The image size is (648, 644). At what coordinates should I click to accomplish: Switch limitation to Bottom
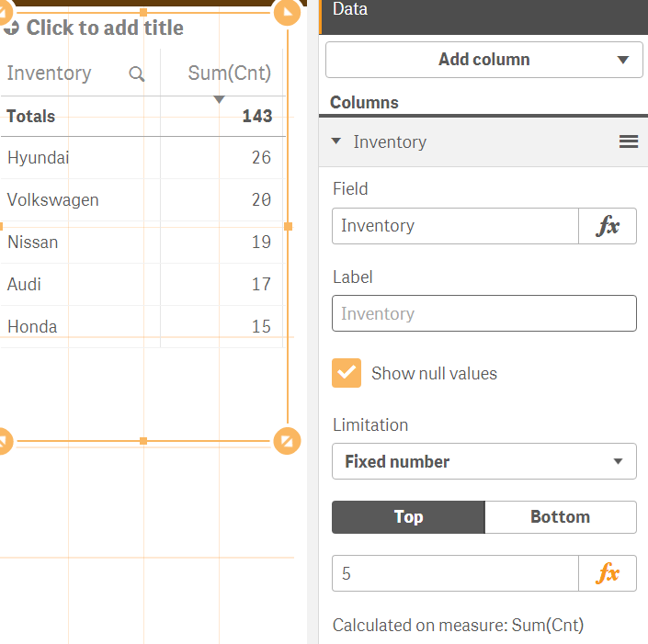point(560,517)
